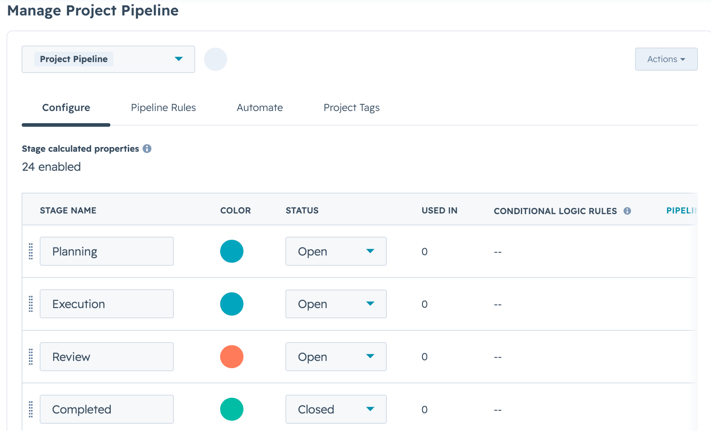711x431 pixels.
Task: Edit the Planning stage name field
Action: point(107,251)
